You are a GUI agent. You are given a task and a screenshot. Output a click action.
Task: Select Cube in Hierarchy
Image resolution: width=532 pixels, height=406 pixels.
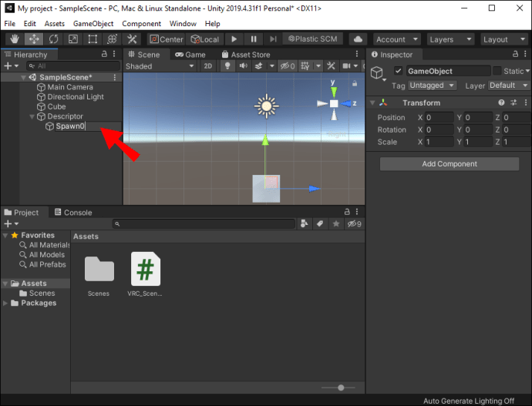[x=56, y=107]
